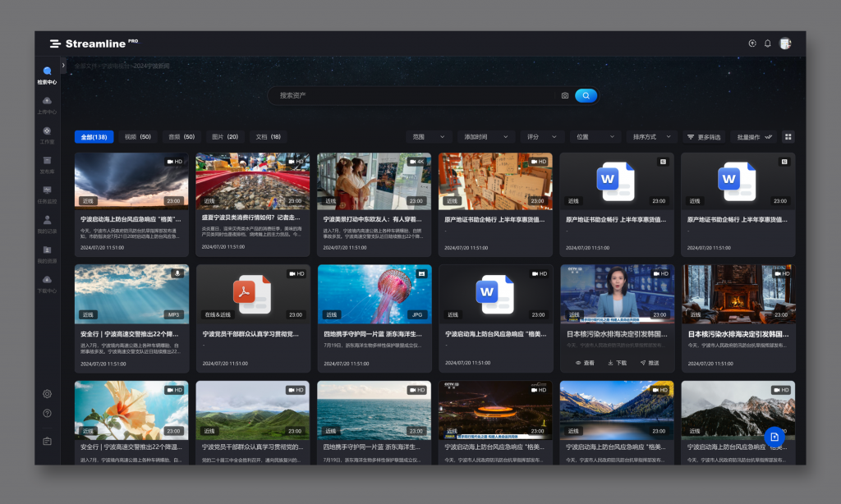841x504 pixels.
Task: Click 下载 on the news anchor card
Action: click(617, 362)
